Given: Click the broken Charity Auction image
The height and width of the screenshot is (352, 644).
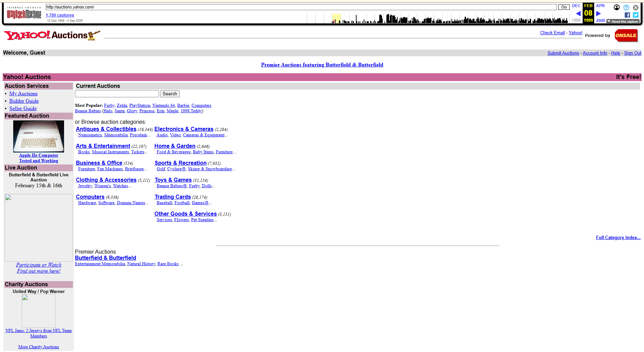Looking at the screenshot, I should [x=39, y=311].
